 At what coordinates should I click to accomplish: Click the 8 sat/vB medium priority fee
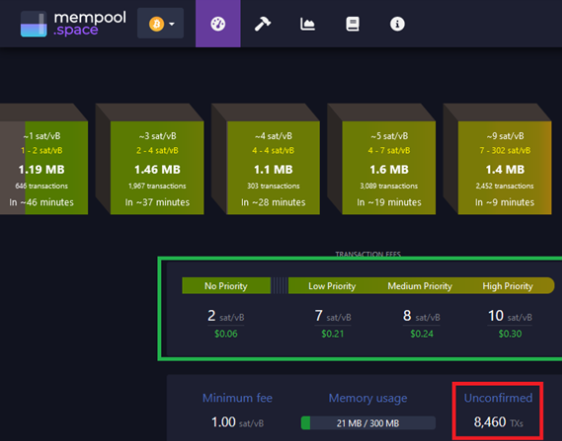pyautogui.click(x=421, y=316)
